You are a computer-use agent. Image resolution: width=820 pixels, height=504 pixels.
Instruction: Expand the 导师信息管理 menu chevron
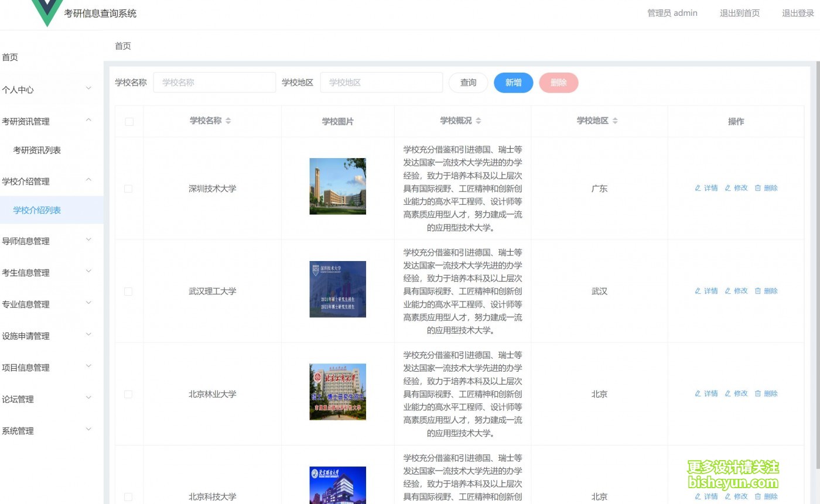[88, 239]
